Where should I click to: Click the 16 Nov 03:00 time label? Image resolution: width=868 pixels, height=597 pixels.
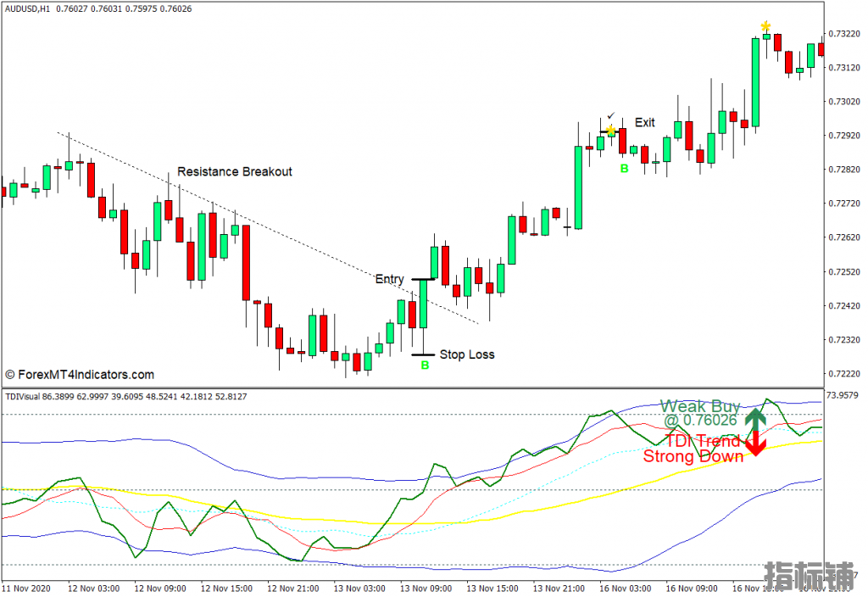[x=625, y=589]
